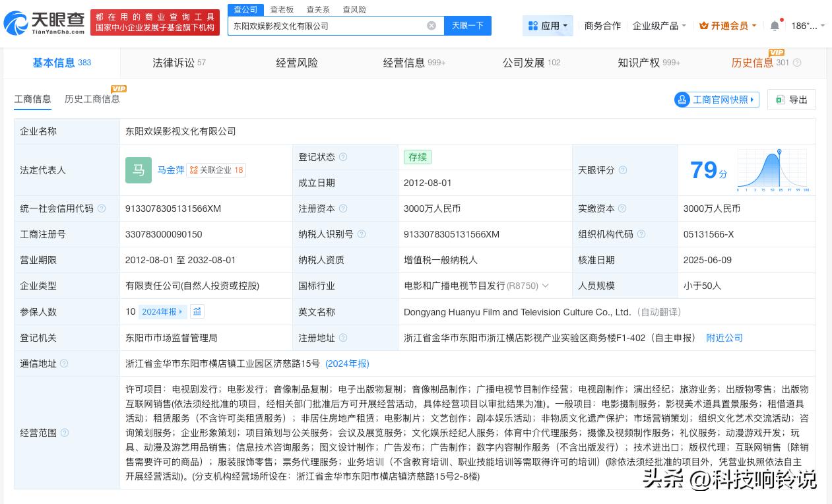
Task: Expand the 开通会员 dropdown
Action: point(728,26)
